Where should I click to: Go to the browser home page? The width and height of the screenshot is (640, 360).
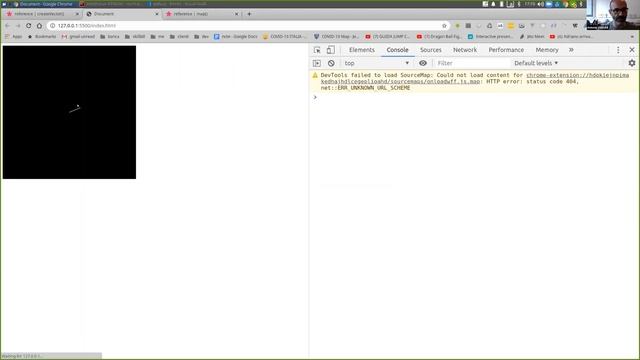(39, 26)
